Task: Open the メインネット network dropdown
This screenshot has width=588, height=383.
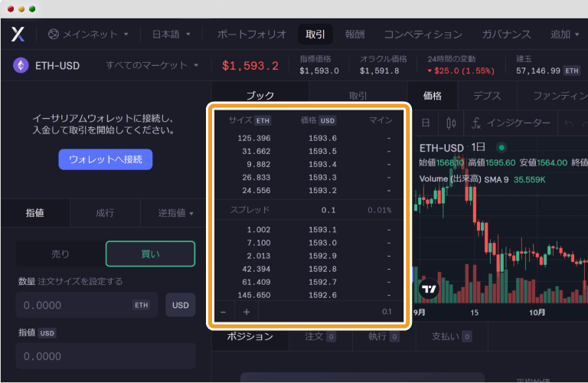Action: point(89,34)
